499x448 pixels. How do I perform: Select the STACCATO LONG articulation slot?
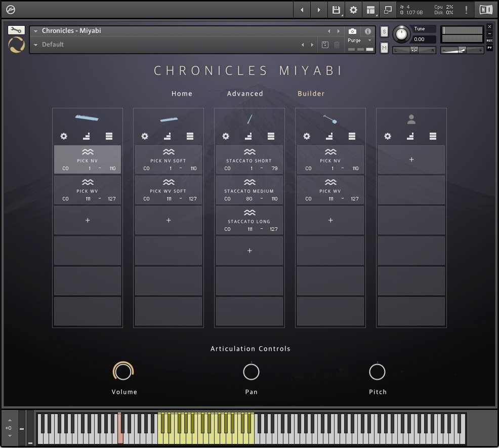(x=249, y=220)
